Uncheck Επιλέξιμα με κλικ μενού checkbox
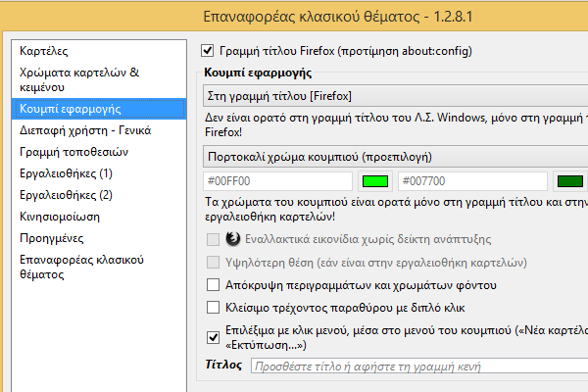Image resolution: width=588 pixels, height=392 pixels. [213, 337]
